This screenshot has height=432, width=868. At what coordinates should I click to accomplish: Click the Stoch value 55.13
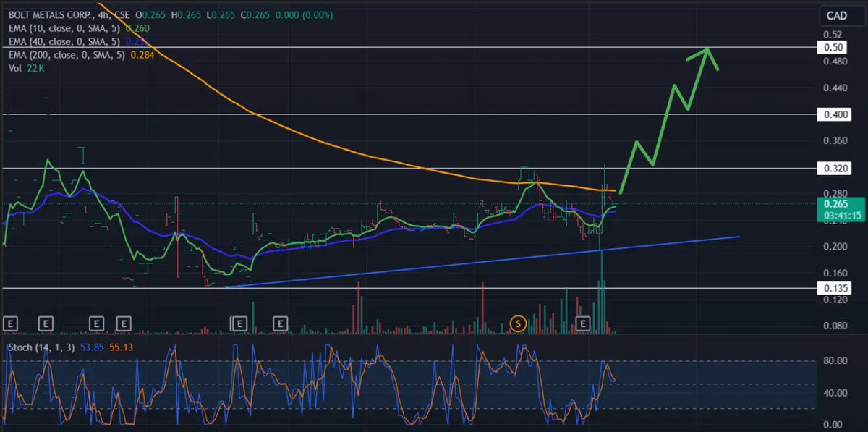pos(120,348)
